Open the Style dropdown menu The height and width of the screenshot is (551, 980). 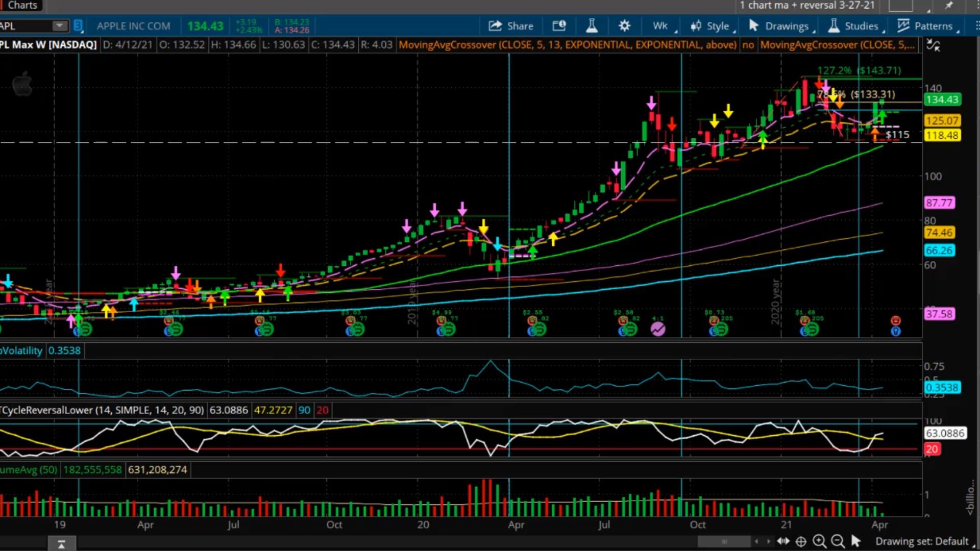(x=713, y=26)
